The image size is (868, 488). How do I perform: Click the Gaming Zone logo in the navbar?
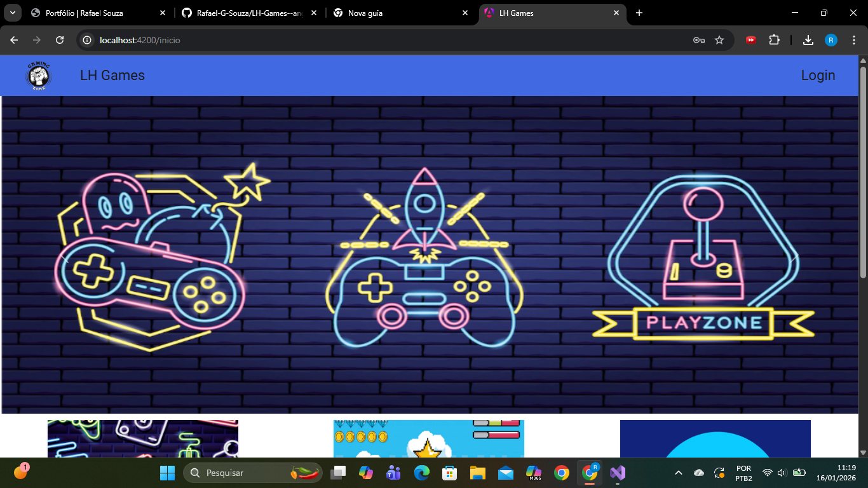pos(38,76)
